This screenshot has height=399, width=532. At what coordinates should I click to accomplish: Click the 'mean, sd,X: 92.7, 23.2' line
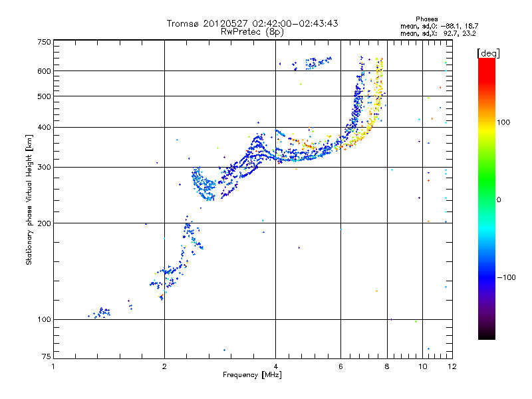(x=438, y=33)
